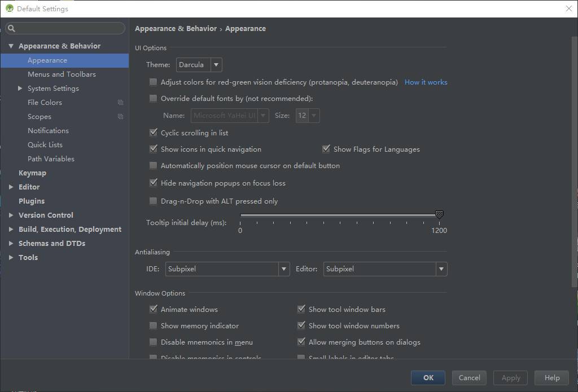Enable Show memory indicator

(x=153, y=325)
